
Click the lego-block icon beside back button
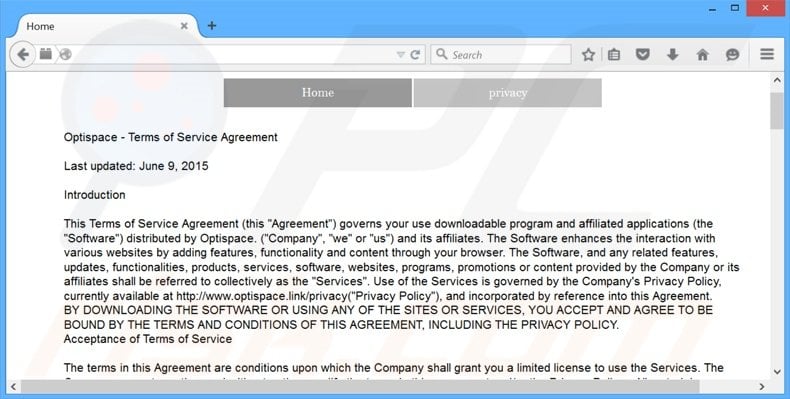point(45,53)
